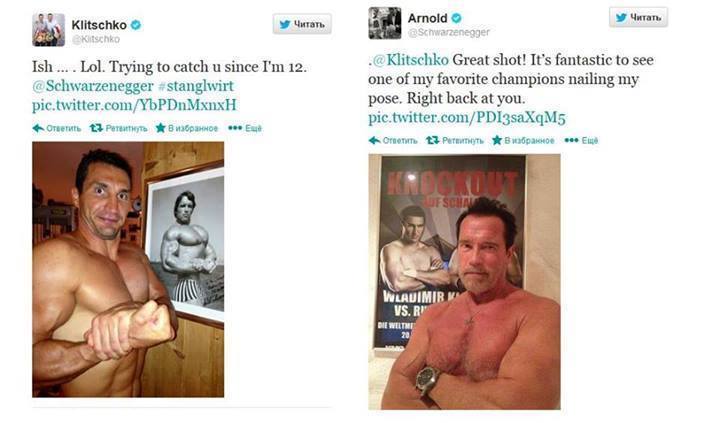Follow Arnold with the follow button

click(x=638, y=17)
